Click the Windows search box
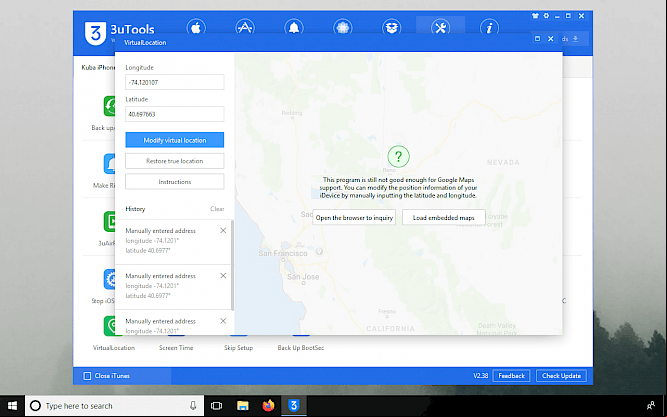Viewport: 667px width, 417px height. coord(114,406)
